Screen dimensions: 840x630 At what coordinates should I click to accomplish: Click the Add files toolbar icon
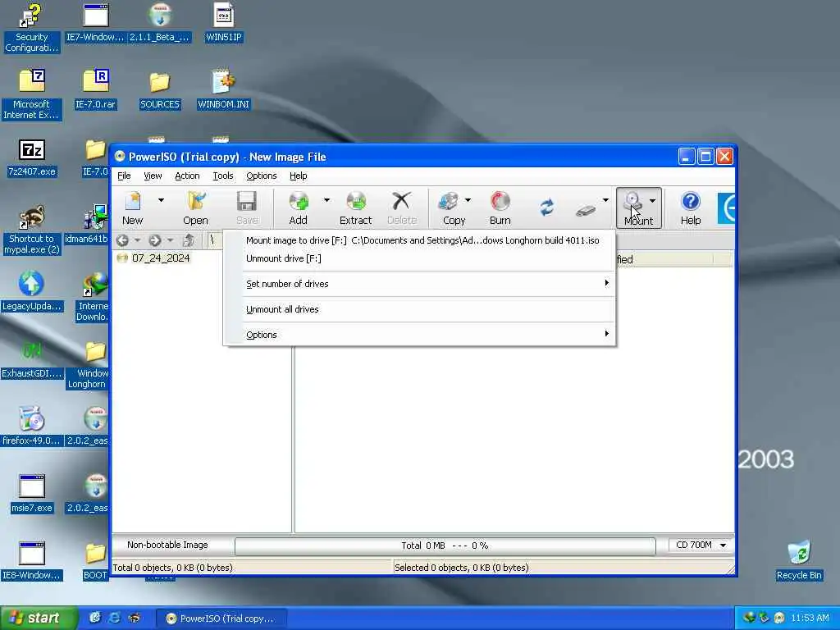(x=299, y=208)
